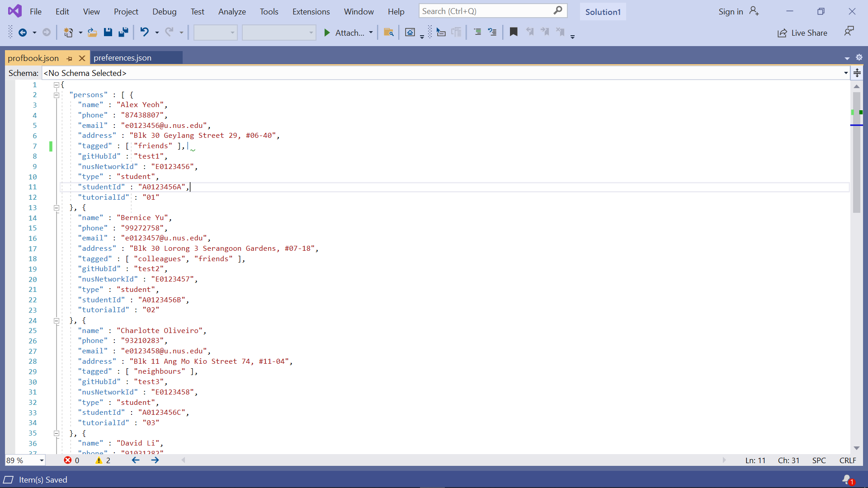Open the notifications bell in status bar

(x=847, y=479)
